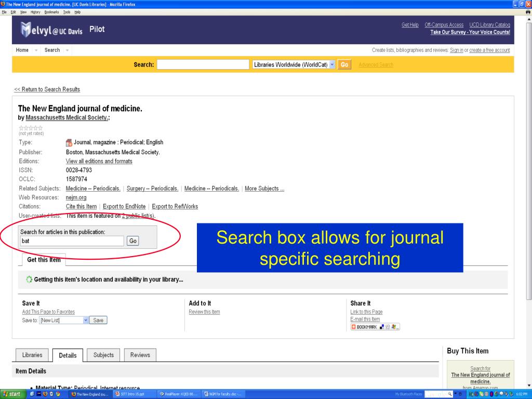This screenshot has width=532, height=399.
Task: Click create a free account link
Action: 489,50
